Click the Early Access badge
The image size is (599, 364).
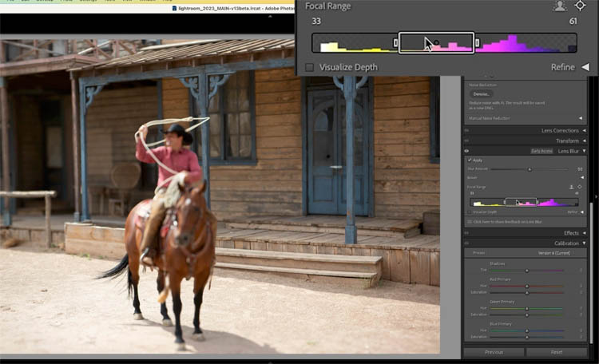pos(541,151)
